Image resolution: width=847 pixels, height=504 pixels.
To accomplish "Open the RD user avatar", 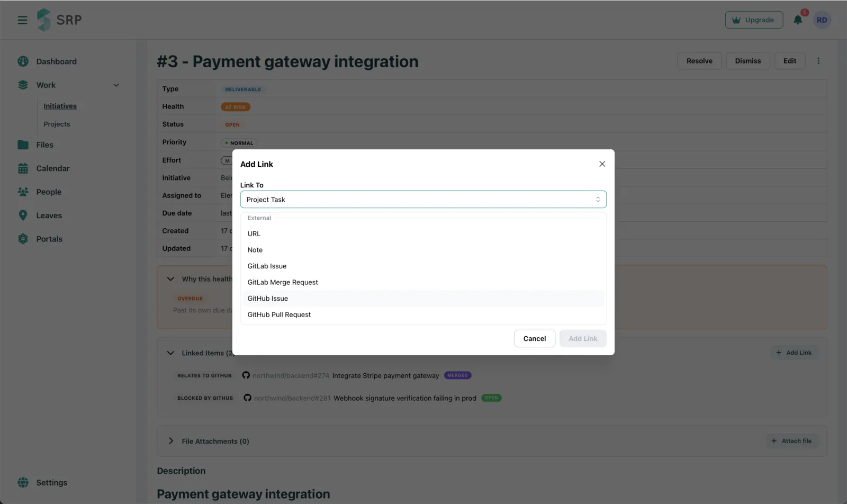I will [822, 20].
